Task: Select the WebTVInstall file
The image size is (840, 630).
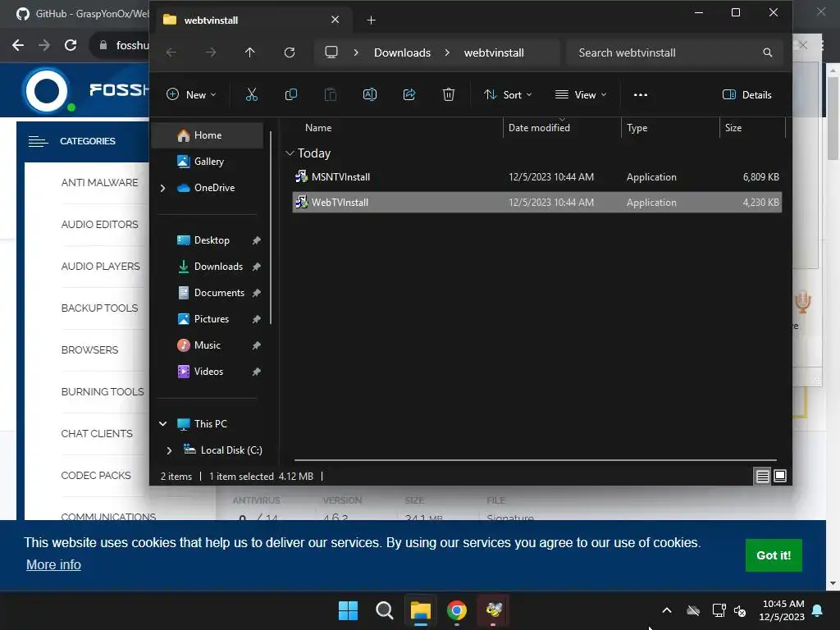Action: point(536,203)
